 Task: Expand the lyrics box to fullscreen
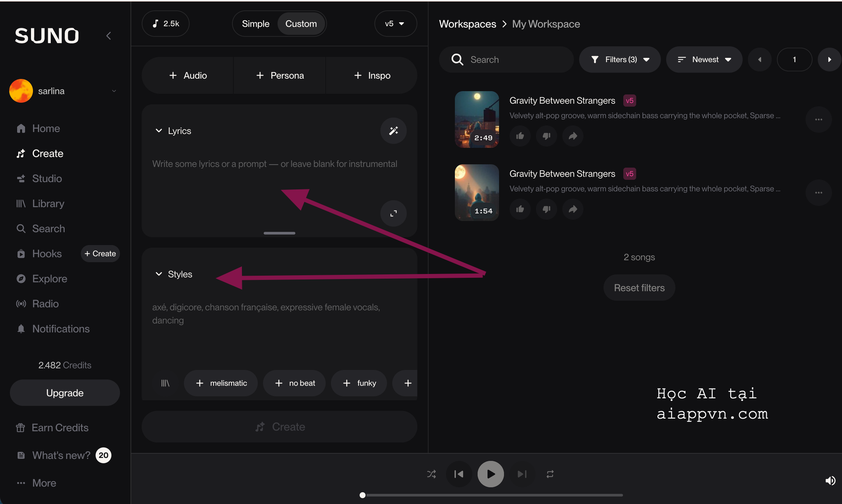click(x=393, y=214)
